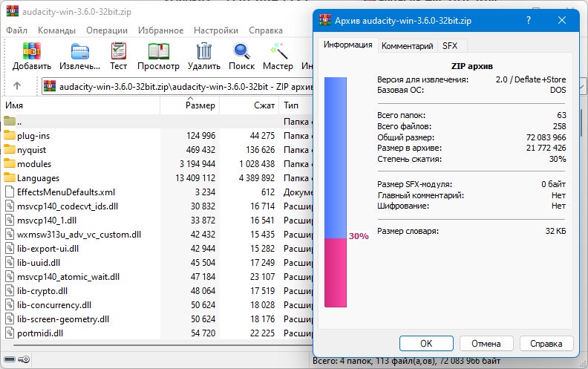588x369 pixels.
Task: Select lib-crypto.dll file
Action: (x=42, y=291)
